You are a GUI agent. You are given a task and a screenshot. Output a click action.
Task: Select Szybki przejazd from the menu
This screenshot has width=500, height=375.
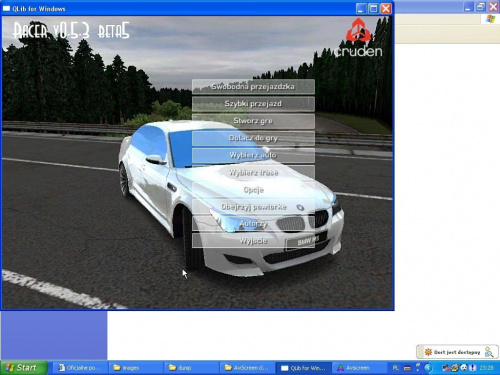253,104
